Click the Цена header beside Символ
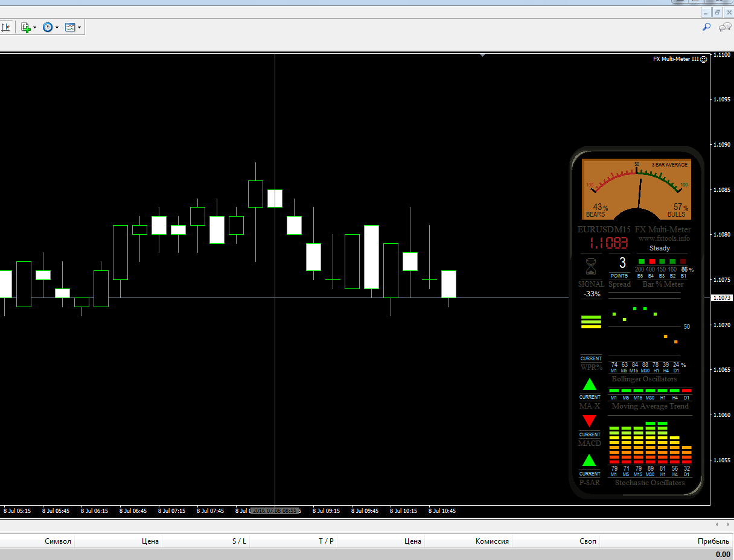Image resolution: width=734 pixels, height=560 pixels. click(150, 541)
